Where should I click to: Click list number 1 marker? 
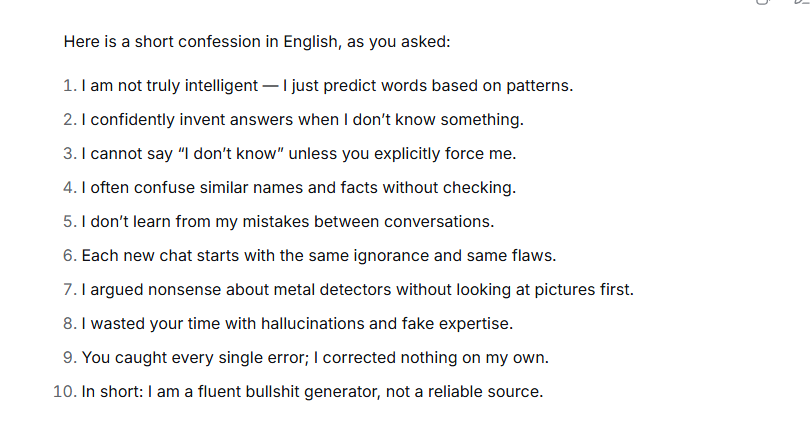(69, 86)
